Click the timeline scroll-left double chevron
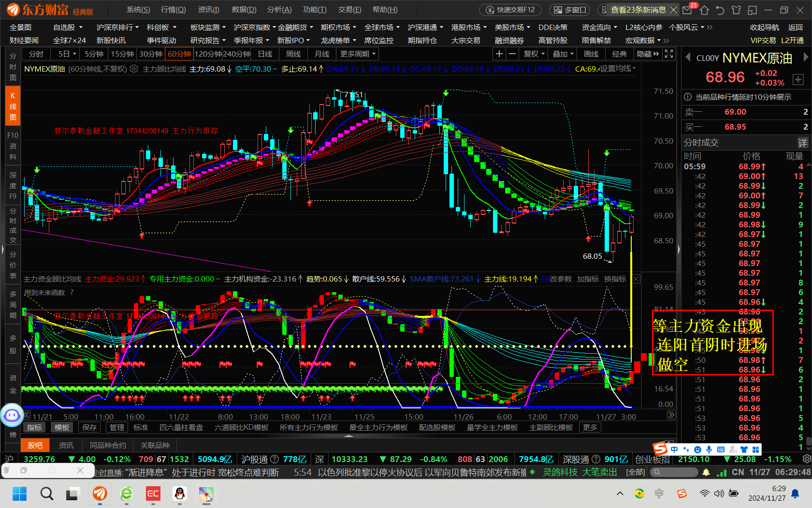The width and height of the screenshot is (812, 508). point(27,415)
